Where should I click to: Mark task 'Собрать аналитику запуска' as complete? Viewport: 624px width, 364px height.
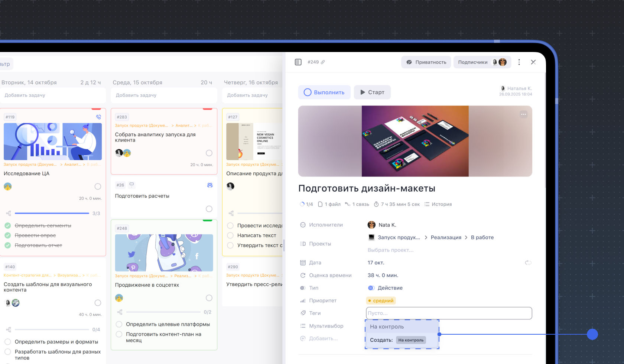click(x=209, y=153)
